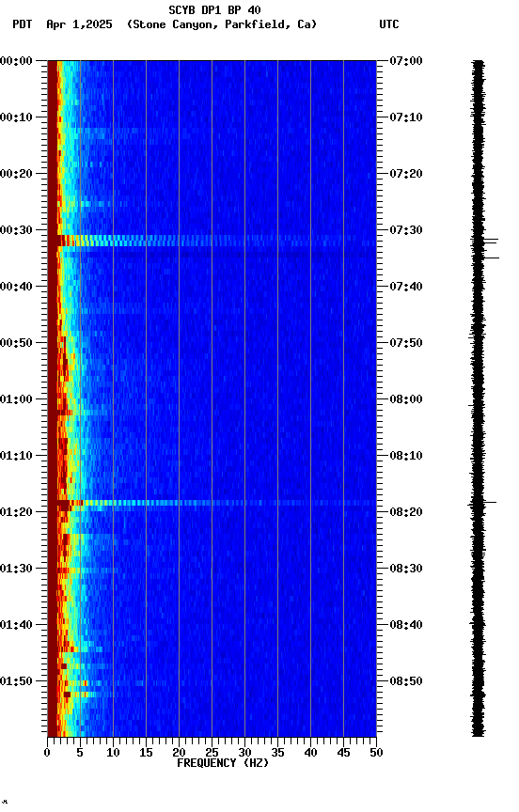Click the date 'Apr 1,2025'

pyautogui.click(x=79, y=24)
